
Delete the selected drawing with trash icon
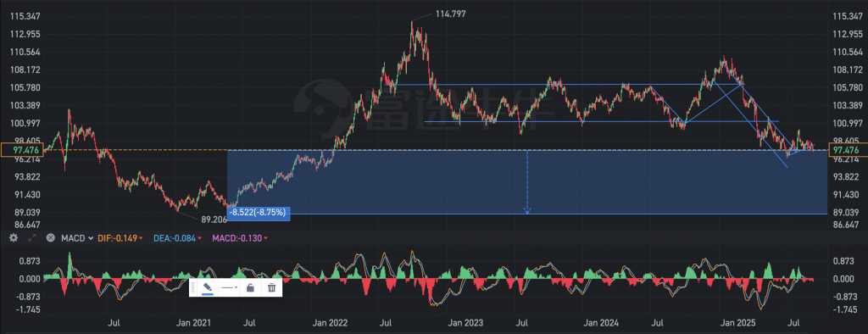coord(272,287)
